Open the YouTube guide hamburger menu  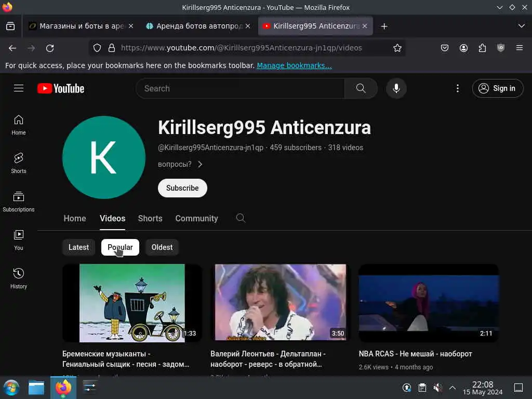[x=19, y=88]
